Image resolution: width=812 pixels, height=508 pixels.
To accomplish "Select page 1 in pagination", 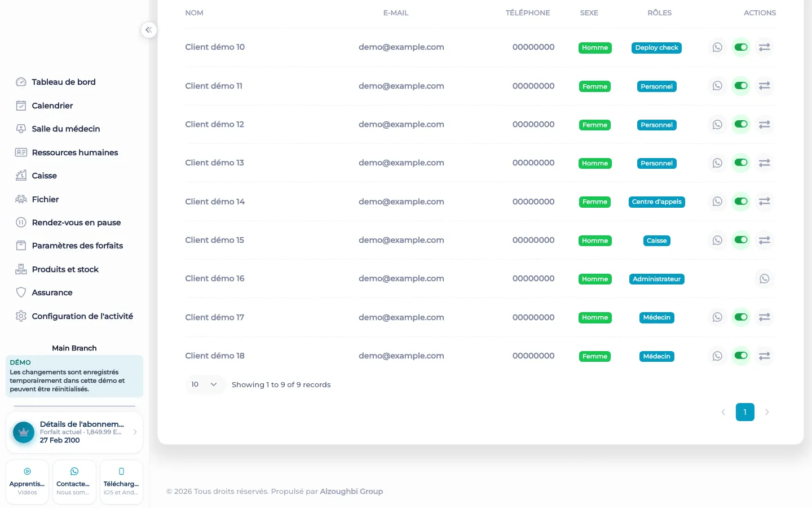I will (745, 412).
